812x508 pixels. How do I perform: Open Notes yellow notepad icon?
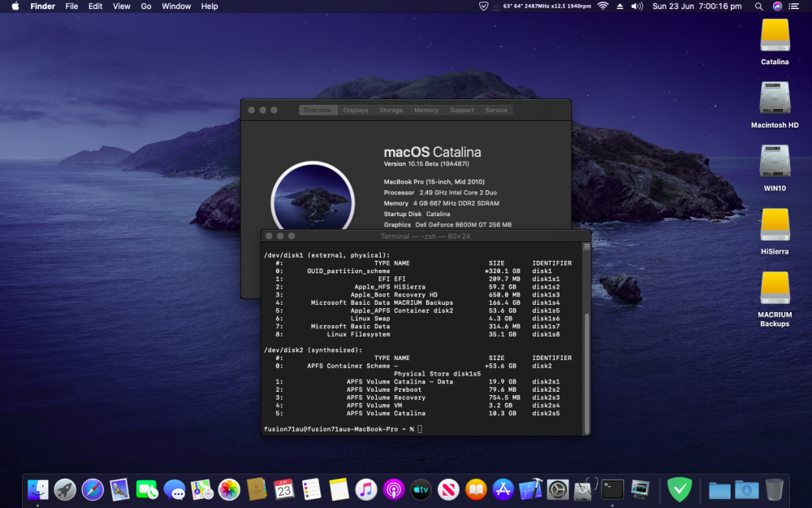[339, 489]
